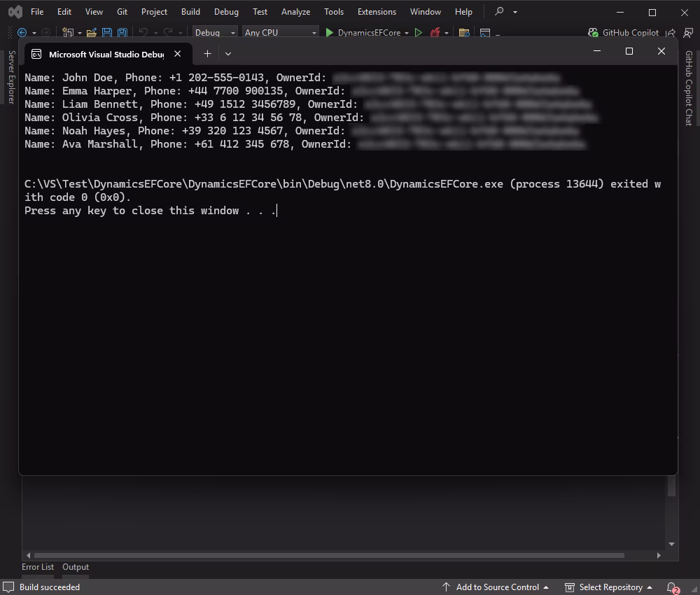Click the search magnifier icon in menu bar

pos(500,11)
